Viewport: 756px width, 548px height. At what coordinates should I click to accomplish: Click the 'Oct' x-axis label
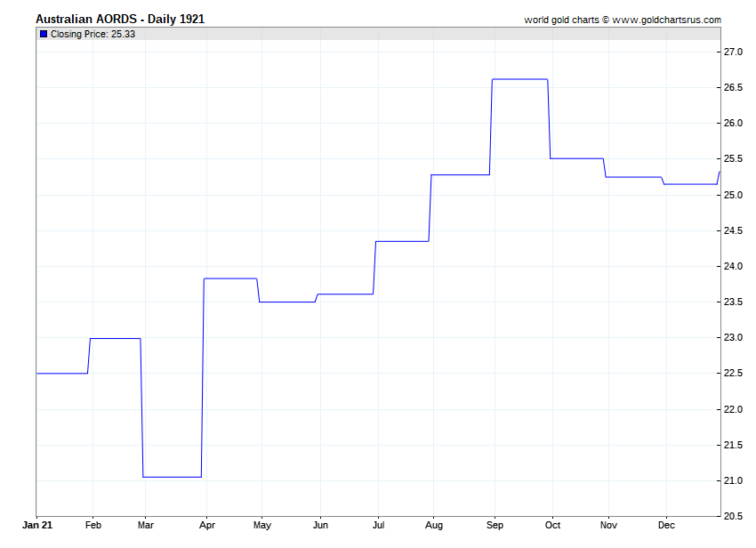coord(552,525)
